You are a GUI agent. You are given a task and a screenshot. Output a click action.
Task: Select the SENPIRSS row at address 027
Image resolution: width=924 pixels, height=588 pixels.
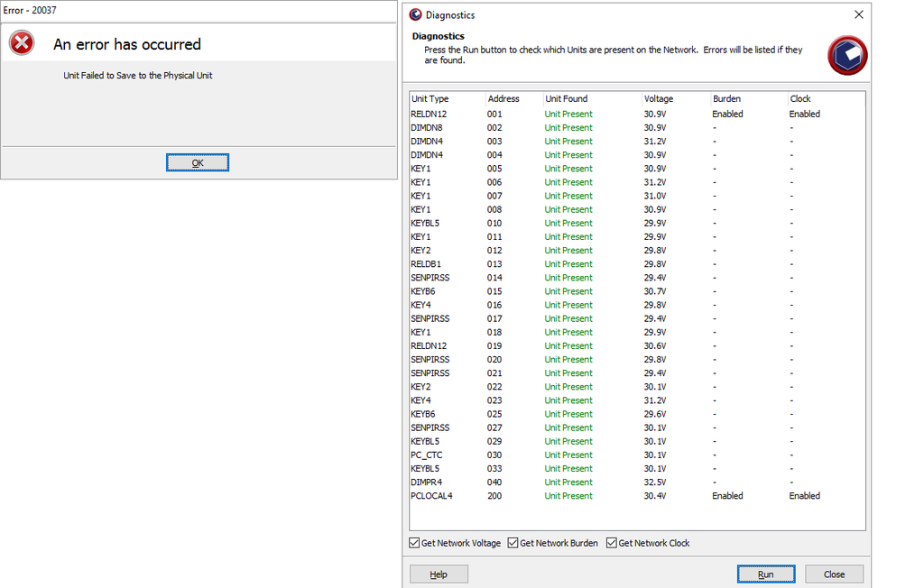click(x=637, y=427)
